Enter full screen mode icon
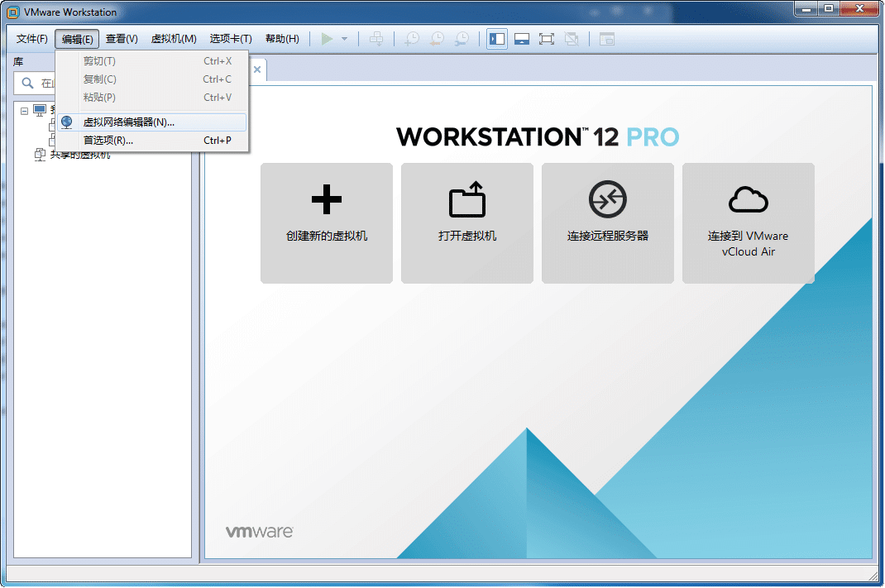The image size is (885, 588). (x=547, y=39)
